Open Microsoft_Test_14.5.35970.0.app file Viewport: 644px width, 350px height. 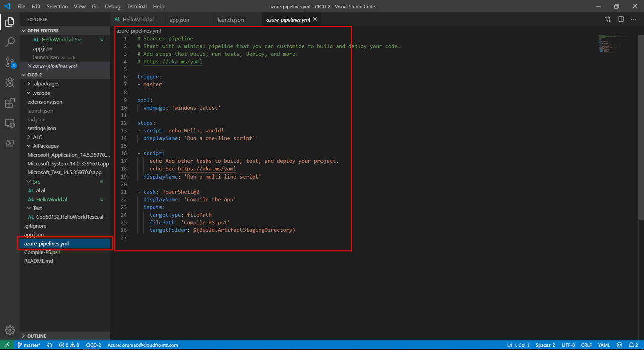click(64, 172)
